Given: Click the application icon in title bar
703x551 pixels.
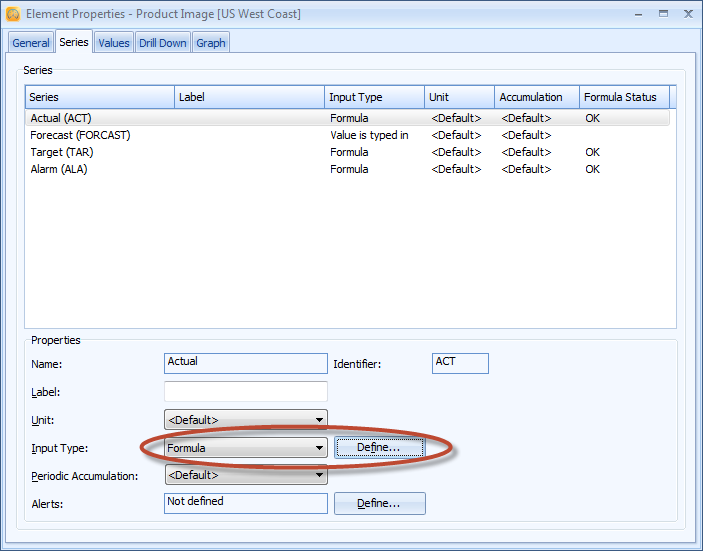Looking at the screenshot, I should click(x=13, y=14).
